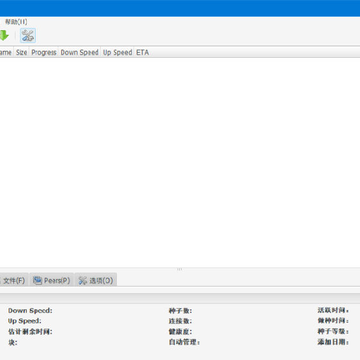Image resolution: width=360 pixels, height=360 pixels.
Task: Click the "种子数:" label
Action: (180, 311)
